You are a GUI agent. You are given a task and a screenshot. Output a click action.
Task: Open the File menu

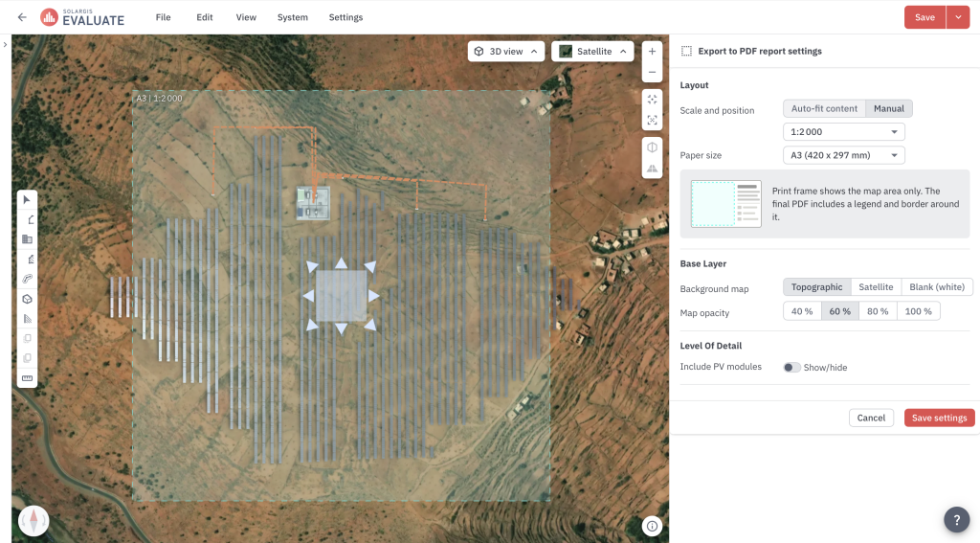click(x=163, y=17)
